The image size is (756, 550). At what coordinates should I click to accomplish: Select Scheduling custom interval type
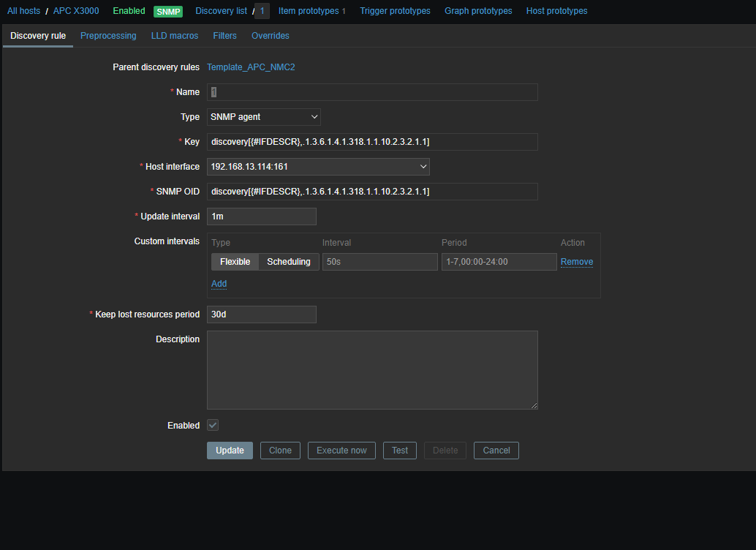click(288, 262)
